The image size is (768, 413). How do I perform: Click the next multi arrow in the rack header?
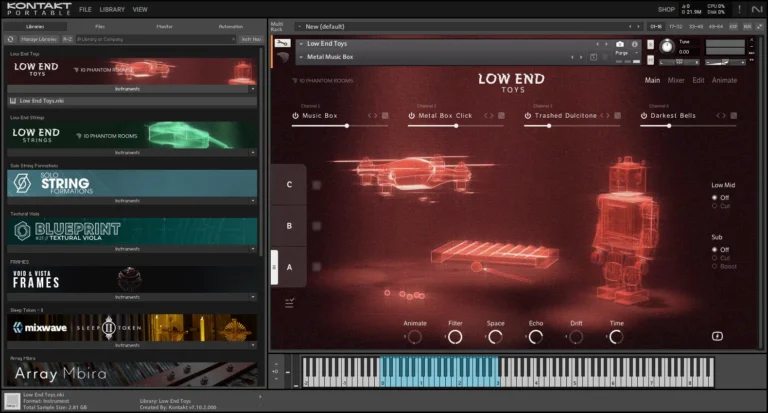pyautogui.click(x=638, y=26)
